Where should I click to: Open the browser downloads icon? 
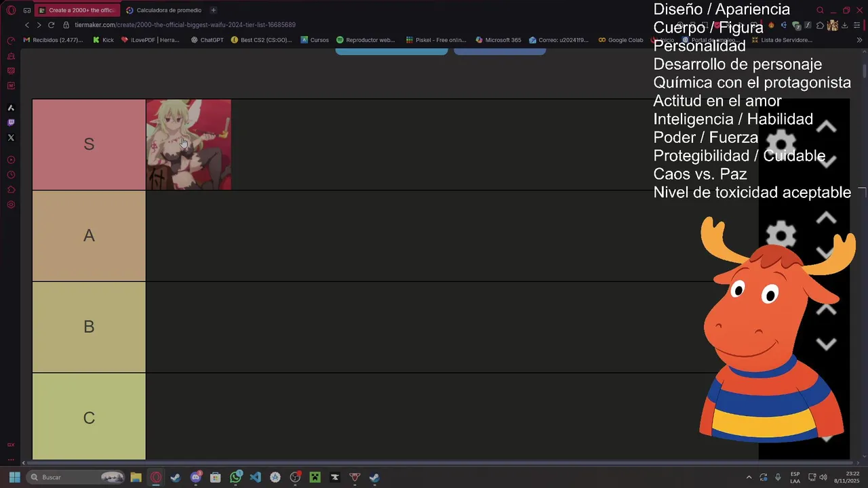click(x=845, y=25)
